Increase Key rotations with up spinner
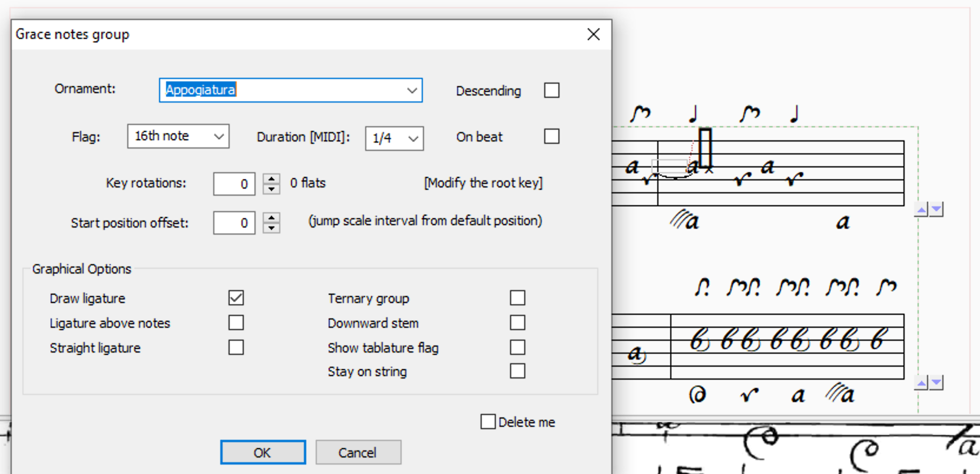The height and width of the screenshot is (474, 980). click(x=272, y=179)
